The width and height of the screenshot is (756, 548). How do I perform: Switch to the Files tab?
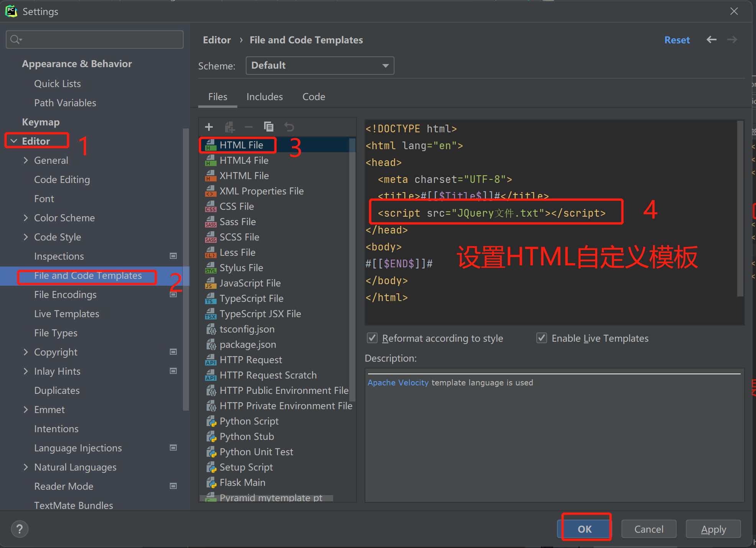click(x=218, y=97)
